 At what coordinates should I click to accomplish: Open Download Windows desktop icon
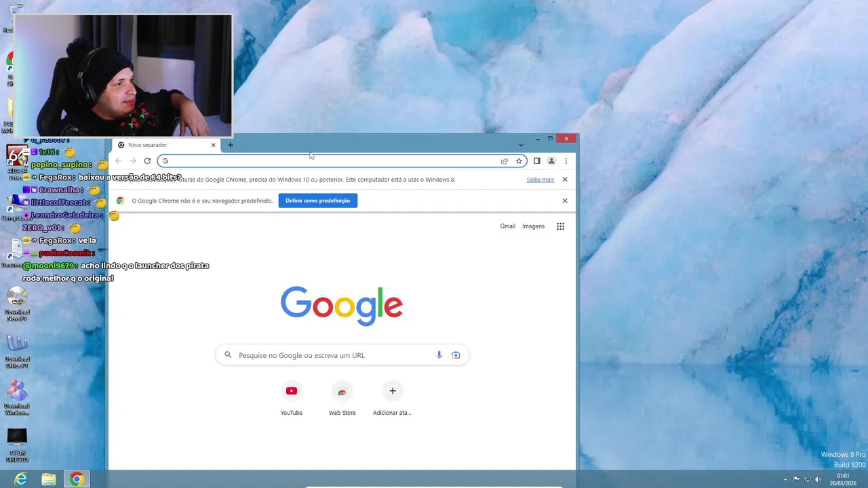[x=17, y=398]
